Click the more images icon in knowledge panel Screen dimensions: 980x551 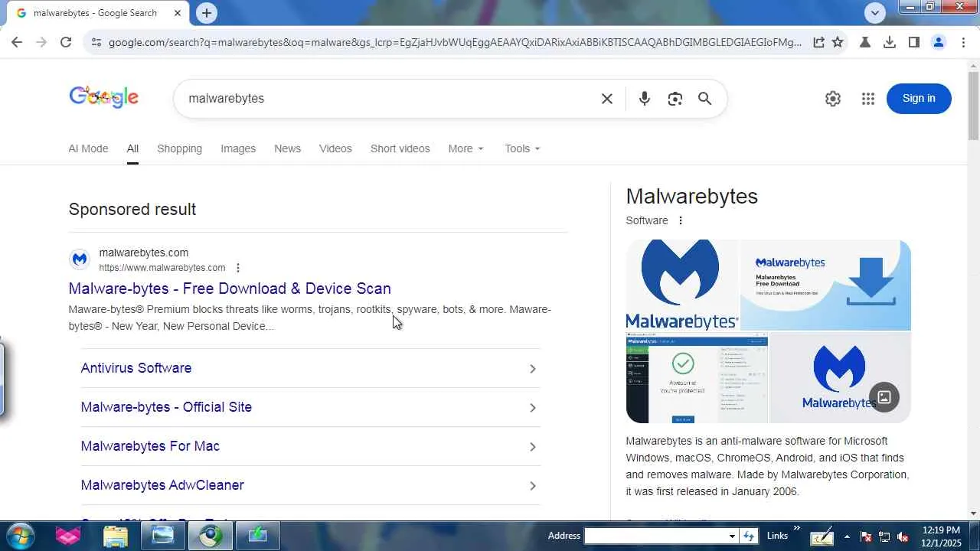884,397
